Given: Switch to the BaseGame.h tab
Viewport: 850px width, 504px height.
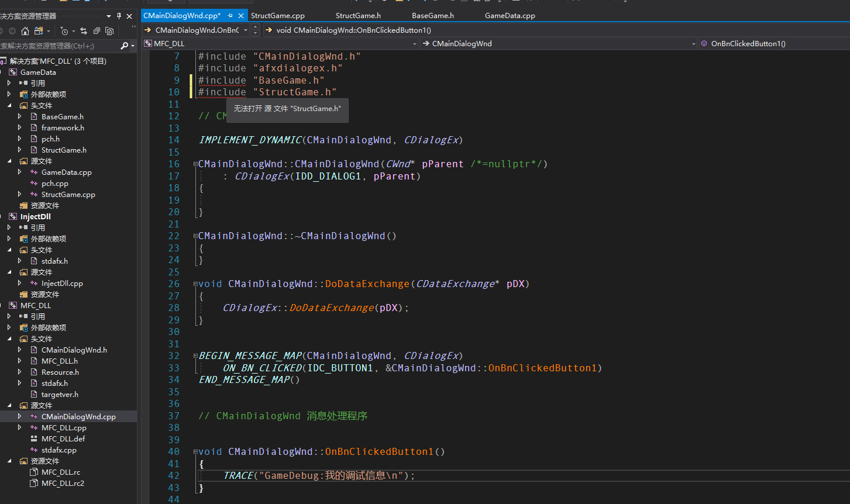Looking at the screenshot, I should coord(433,16).
